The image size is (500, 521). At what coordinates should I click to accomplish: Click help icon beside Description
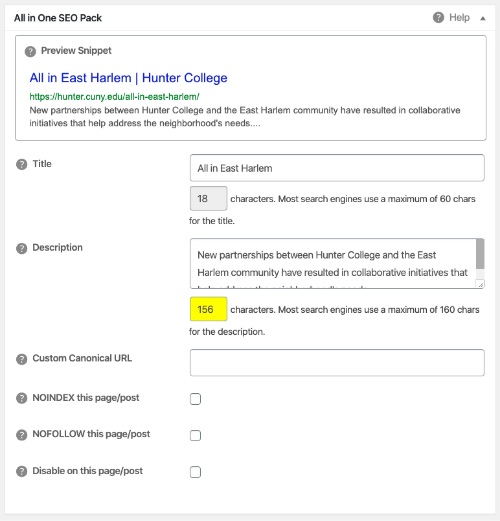point(22,248)
